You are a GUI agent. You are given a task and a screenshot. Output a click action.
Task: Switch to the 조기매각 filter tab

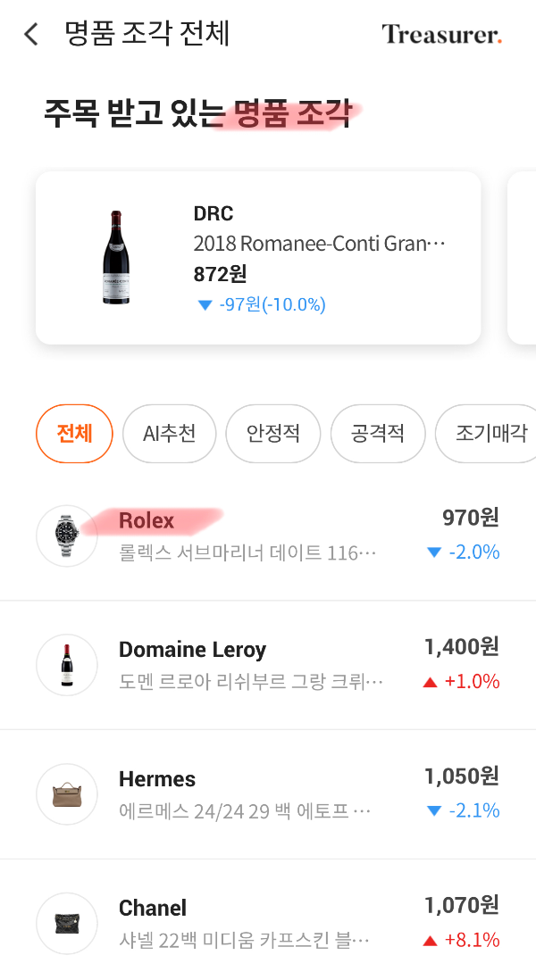[487, 434]
